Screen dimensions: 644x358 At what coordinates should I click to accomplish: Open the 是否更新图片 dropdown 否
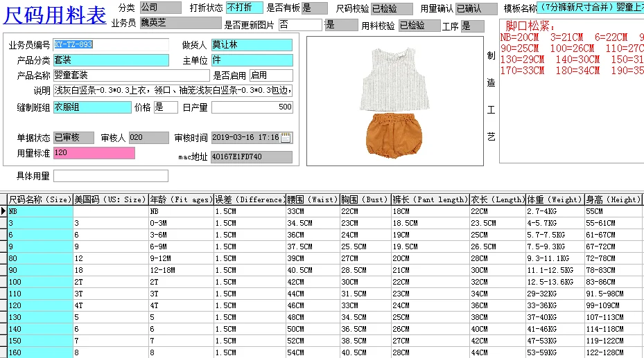coord(300,25)
